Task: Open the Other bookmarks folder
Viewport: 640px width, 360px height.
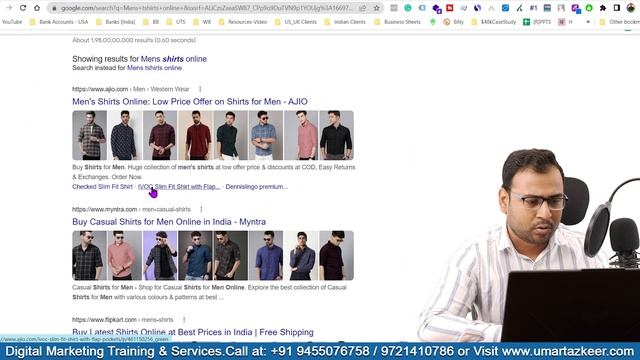Action: click(619, 22)
